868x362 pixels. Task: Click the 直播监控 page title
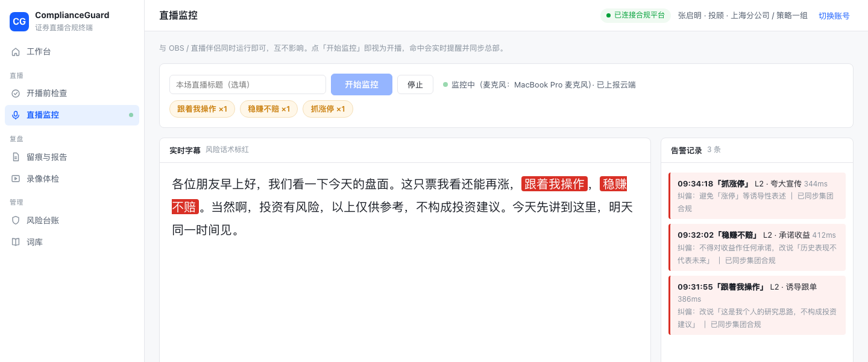coord(178,16)
